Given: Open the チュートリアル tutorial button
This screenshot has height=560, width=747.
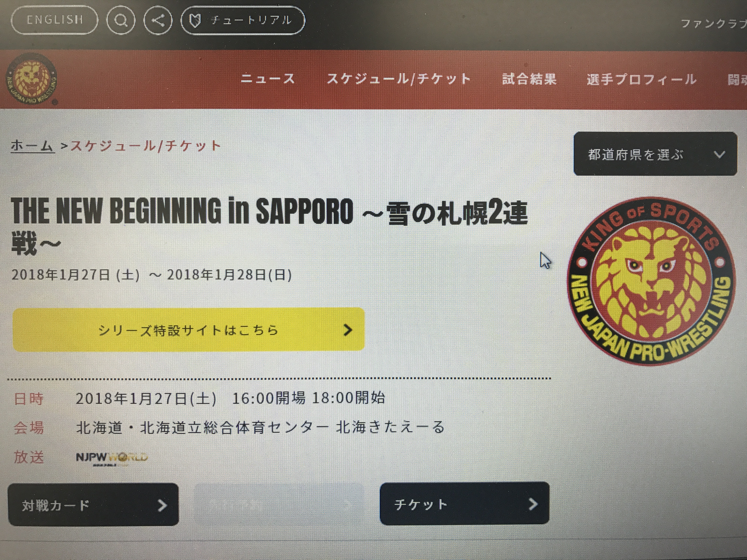Looking at the screenshot, I should 243,20.
